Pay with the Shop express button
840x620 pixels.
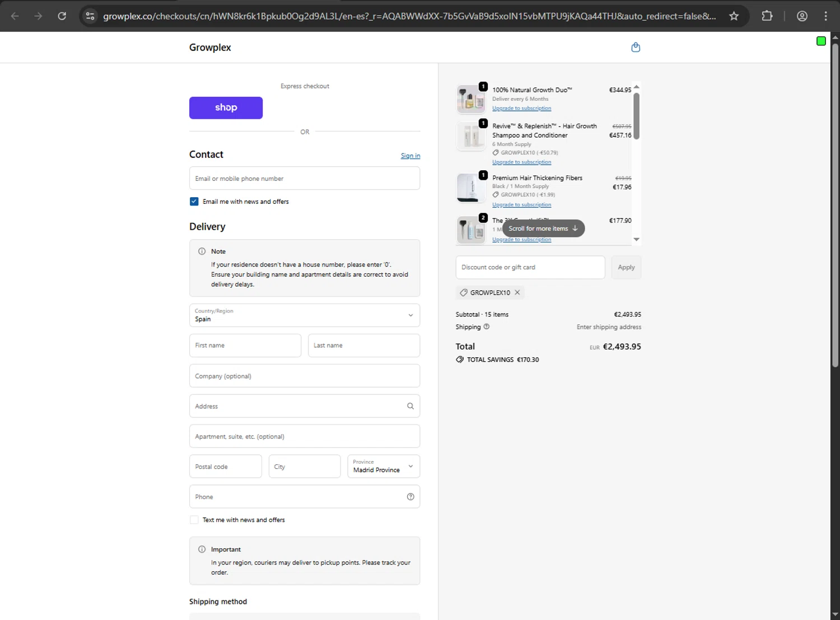[x=226, y=108]
